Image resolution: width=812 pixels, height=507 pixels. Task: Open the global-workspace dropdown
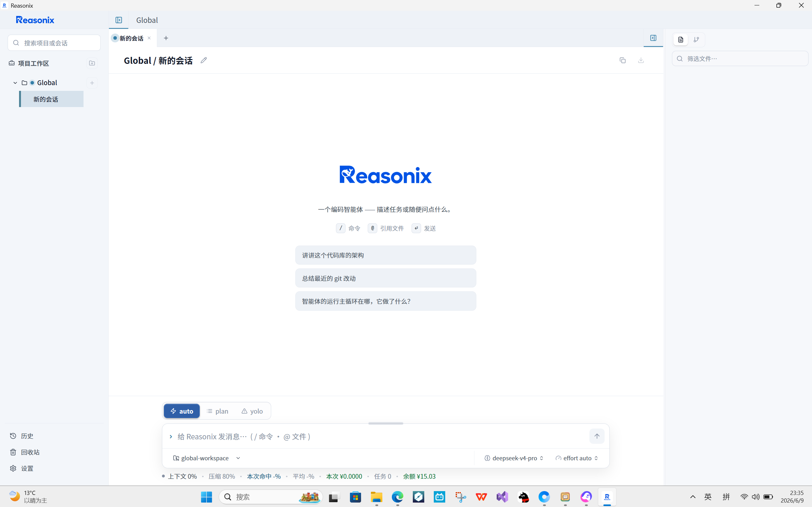[x=207, y=458]
